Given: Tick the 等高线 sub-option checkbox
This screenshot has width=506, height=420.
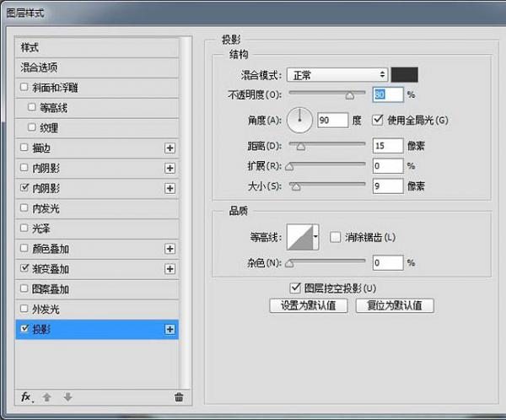Looking at the screenshot, I should point(32,107).
